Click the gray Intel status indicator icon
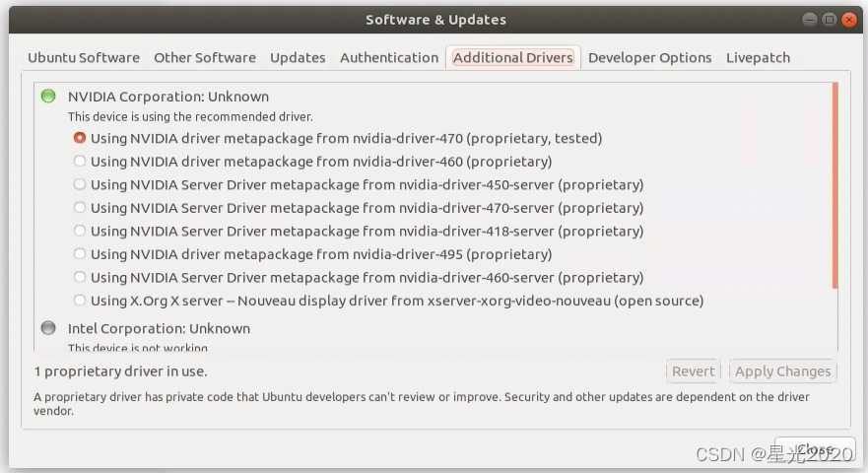This screenshot has width=868, height=473. point(48,328)
